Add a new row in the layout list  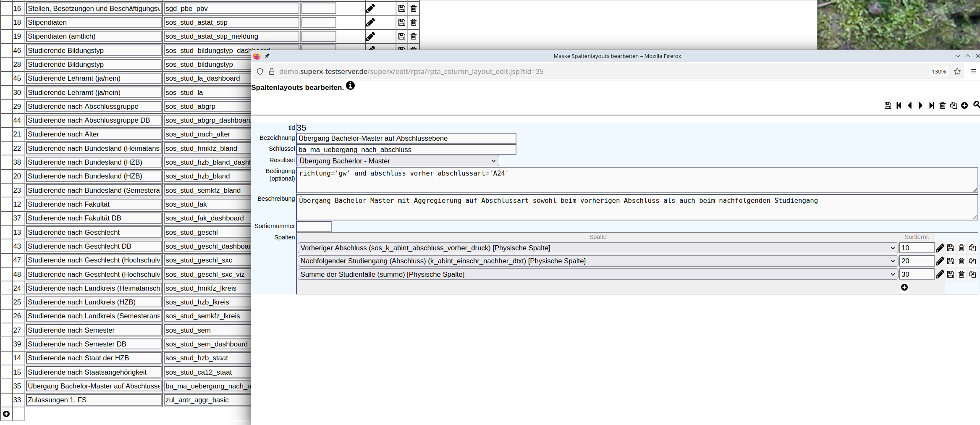[x=6, y=414]
